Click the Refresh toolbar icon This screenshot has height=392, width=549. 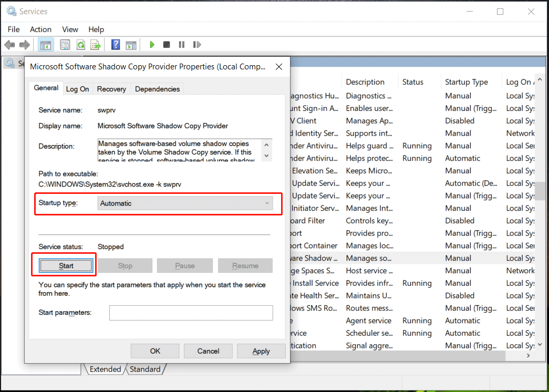[80, 45]
